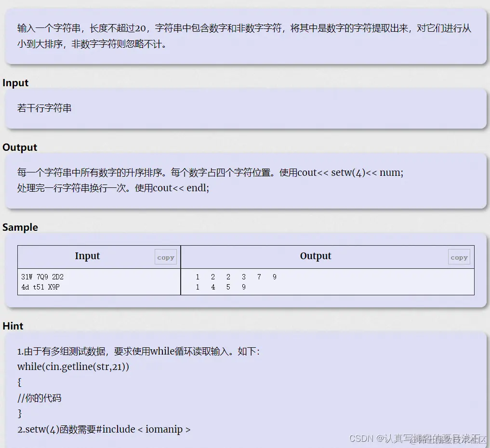The height and width of the screenshot is (448, 490).
Task: Click hint line mentioning '#include < iomanip >'
Action: 106,429
